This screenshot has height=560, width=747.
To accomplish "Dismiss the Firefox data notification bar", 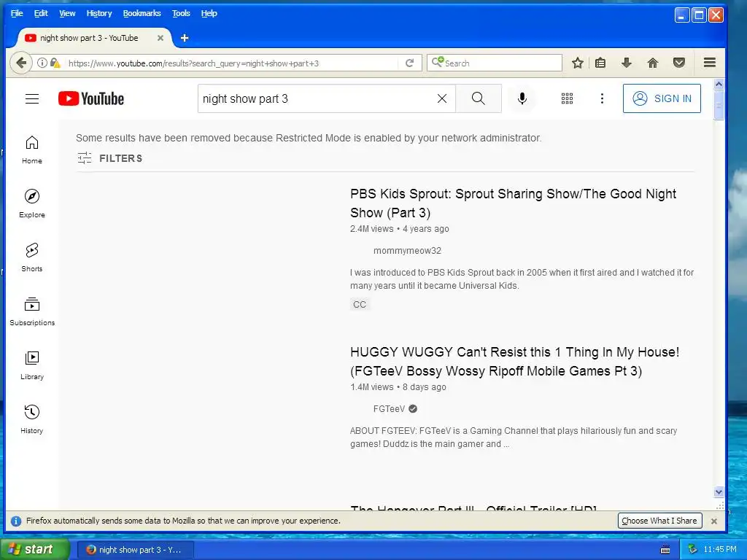I will point(714,521).
